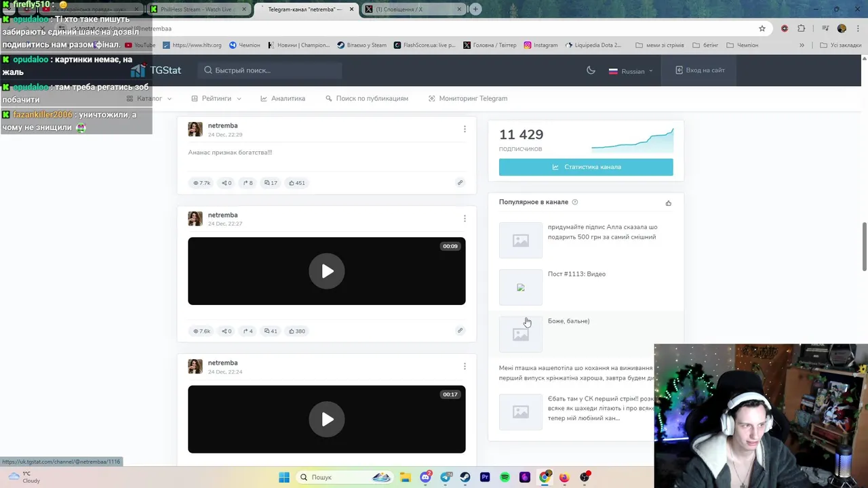Click the 17 comments counter

tap(271, 183)
